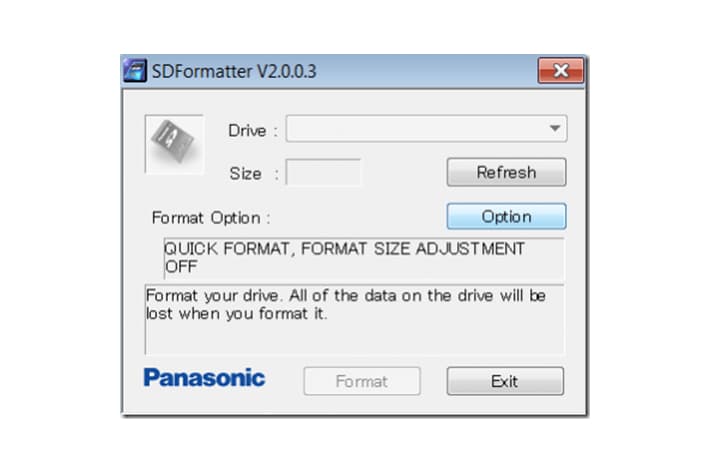The width and height of the screenshot is (710, 473).
Task: Click empty area of the title bar
Action: (x=426, y=71)
